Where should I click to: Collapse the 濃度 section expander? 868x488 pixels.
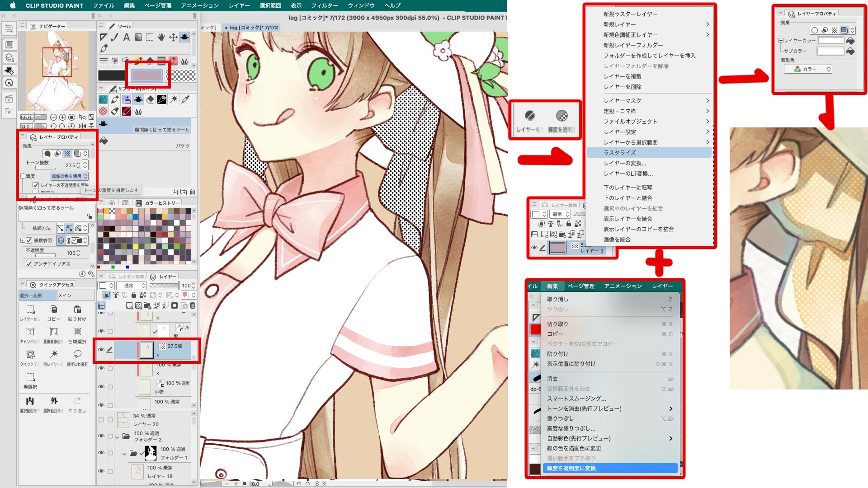[23, 176]
